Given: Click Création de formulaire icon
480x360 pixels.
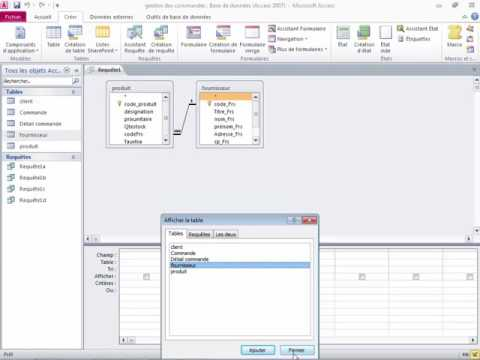Looking at the screenshot, I should pos(223,39).
